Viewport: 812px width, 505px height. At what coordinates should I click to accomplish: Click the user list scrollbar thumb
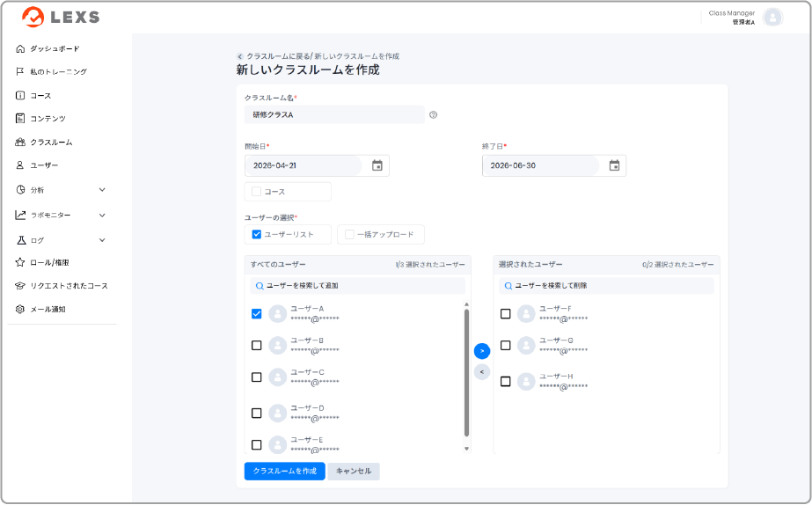(466, 373)
